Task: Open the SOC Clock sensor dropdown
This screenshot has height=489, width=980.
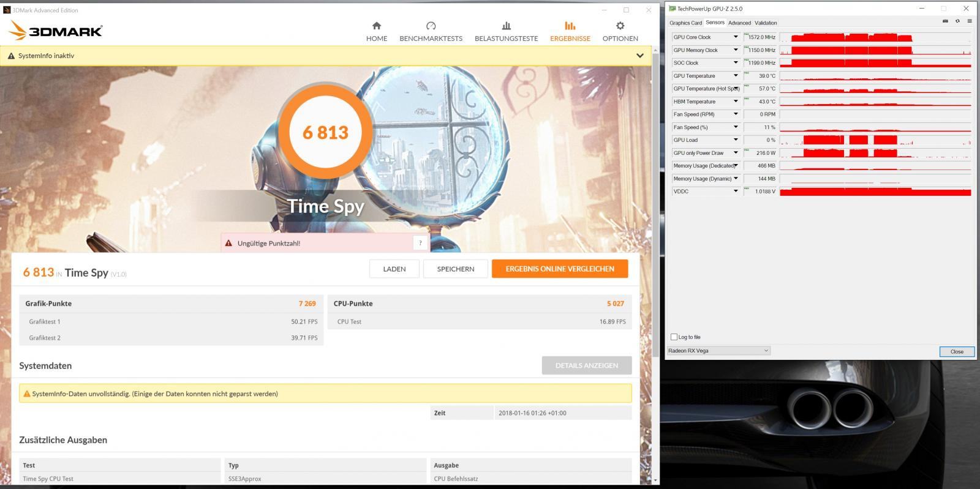Action: tap(736, 63)
